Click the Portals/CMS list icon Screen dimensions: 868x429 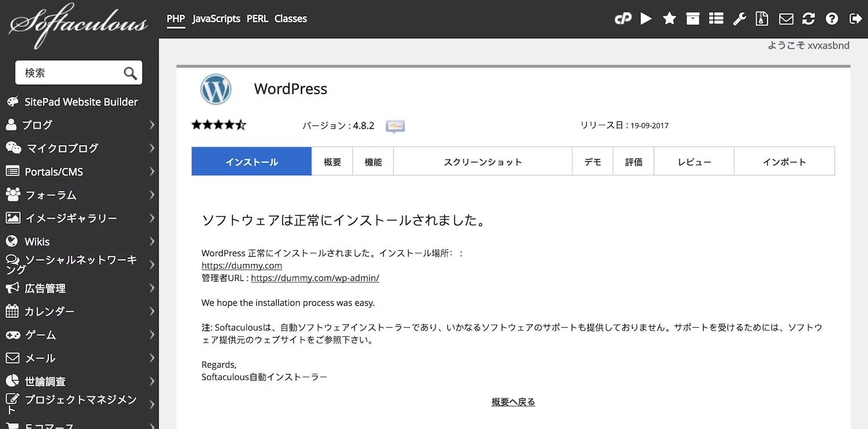pyautogui.click(x=13, y=171)
